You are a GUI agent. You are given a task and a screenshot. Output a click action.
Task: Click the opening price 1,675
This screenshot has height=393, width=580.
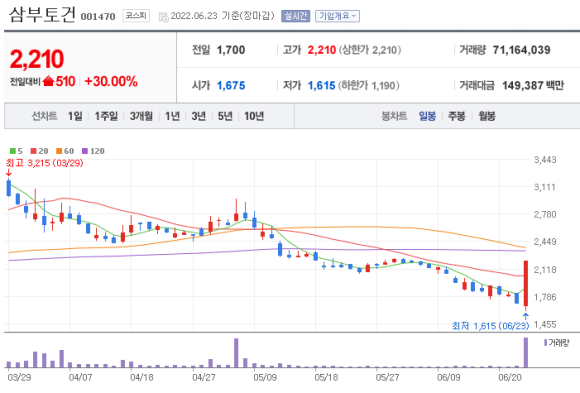point(231,85)
